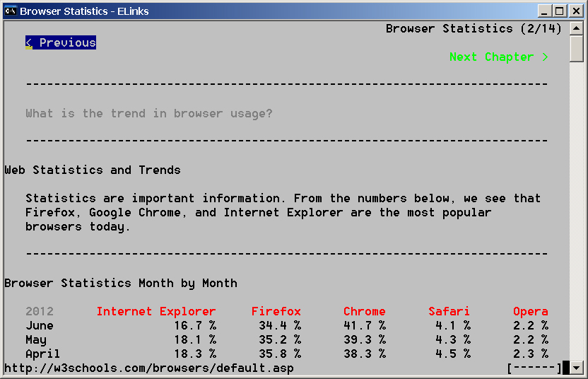Go to the "Next Chapter >" link

pos(498,57)
